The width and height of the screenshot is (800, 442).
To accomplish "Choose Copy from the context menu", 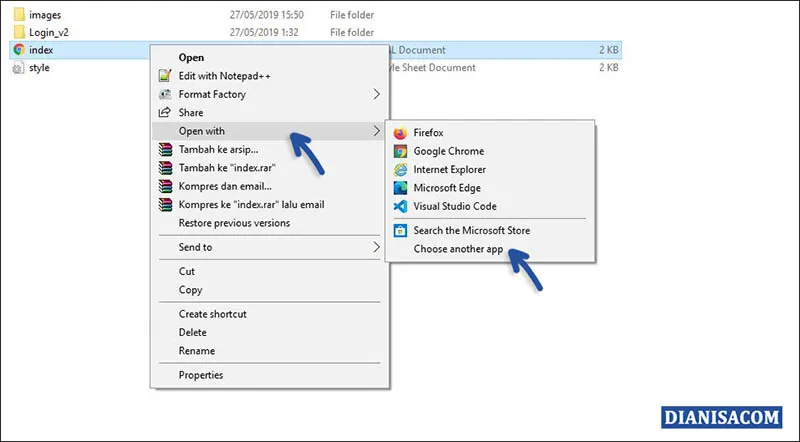I will (270, 290).
